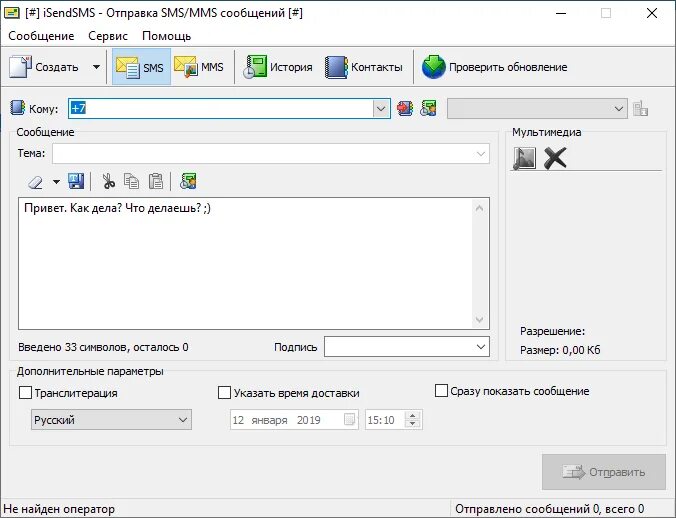This screenshot has width=676, height=518.
Task: Click the message scrollbar up arrow
Action: 479,209
